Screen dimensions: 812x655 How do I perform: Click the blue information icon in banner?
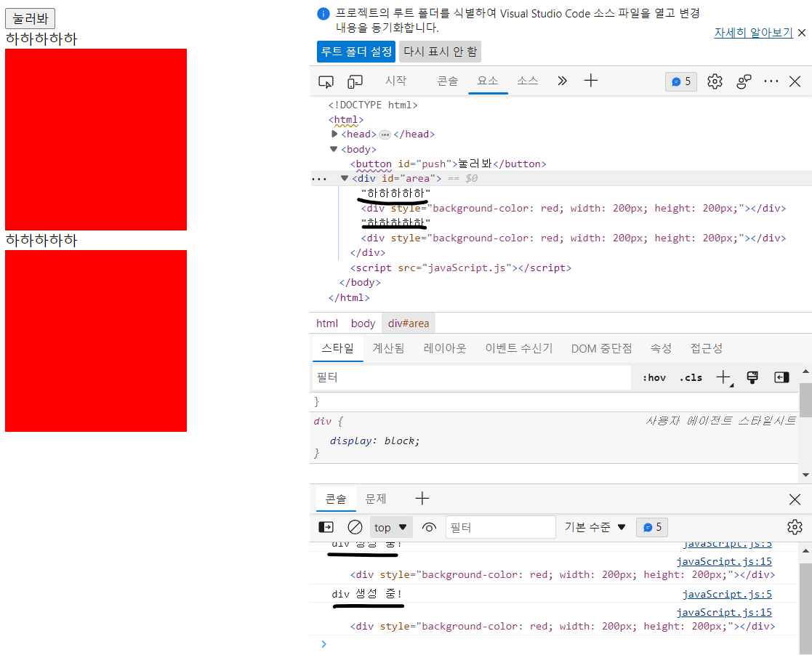(x=323, y=14)
